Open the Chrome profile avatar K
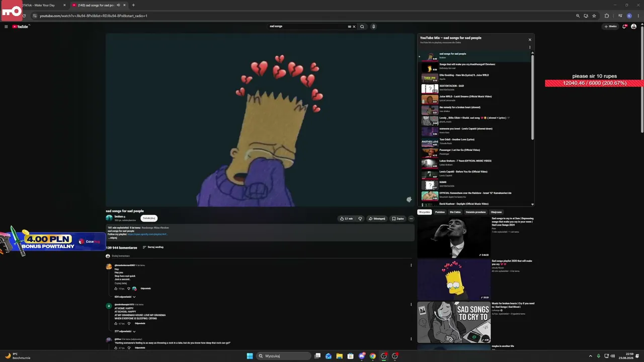 (629, 16)
